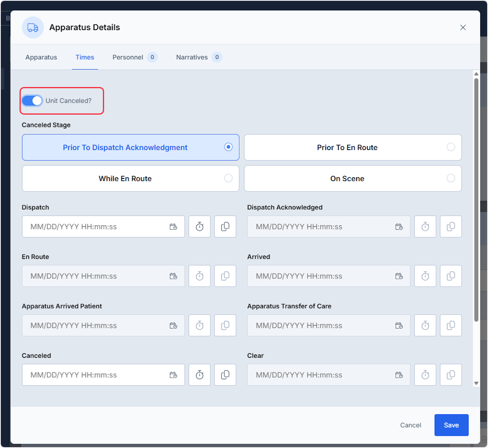488x448 pixels.
Task: Click stopwatch icon beside Clear field
Action: (x=425, y=375)
